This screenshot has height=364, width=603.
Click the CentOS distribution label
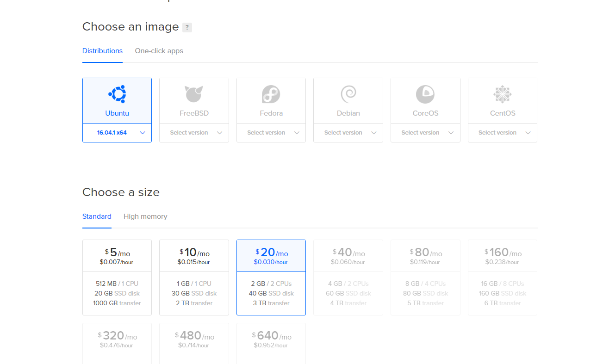coord(503,113)
